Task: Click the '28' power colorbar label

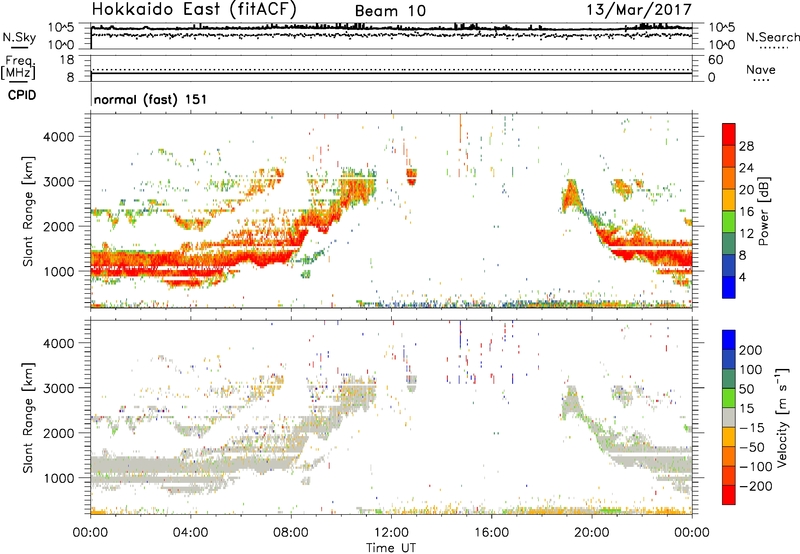Action: (x=746, y=146)
